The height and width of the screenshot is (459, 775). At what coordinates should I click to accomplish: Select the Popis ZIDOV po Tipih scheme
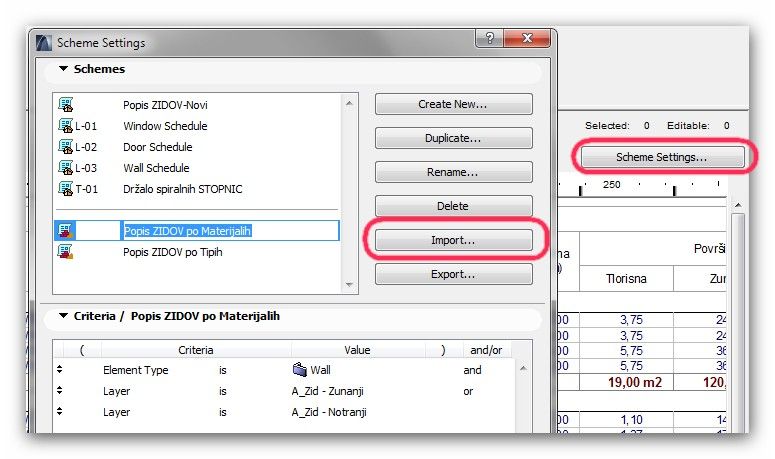[172, 252]
